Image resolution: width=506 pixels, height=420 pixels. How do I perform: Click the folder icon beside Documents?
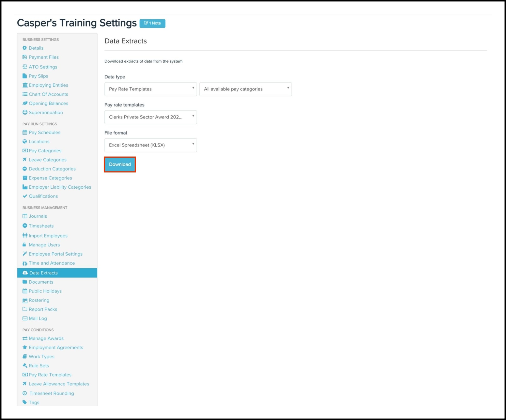point(25,282)
